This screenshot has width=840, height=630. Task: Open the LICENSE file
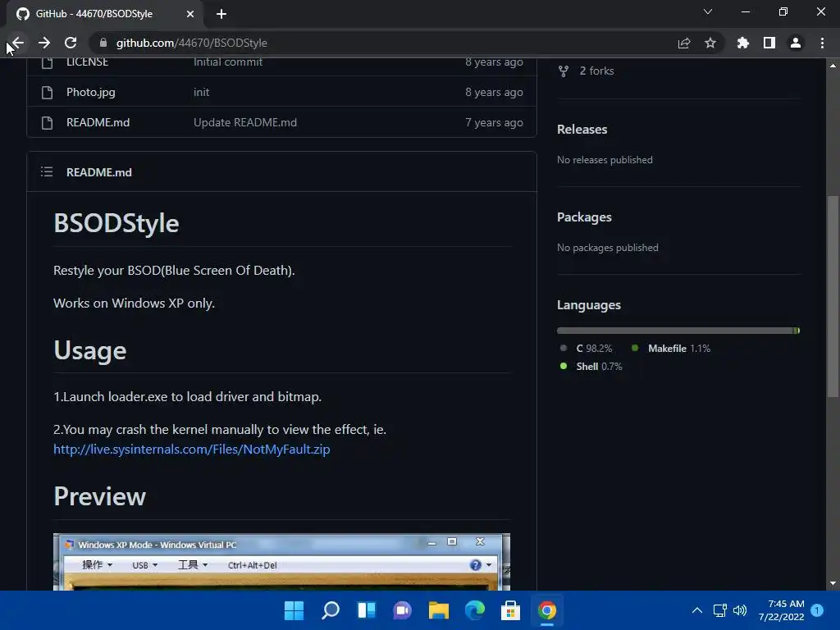(x=87, y=62)
